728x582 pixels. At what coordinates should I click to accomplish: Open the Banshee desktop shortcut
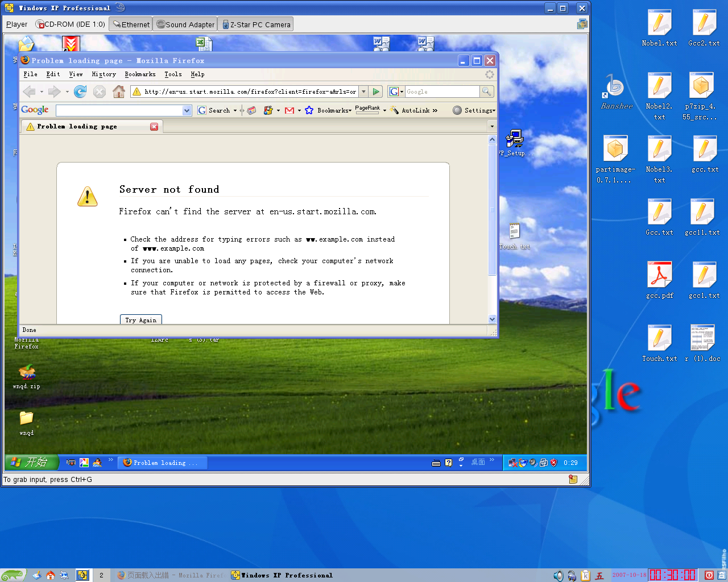pyautogui.click(x=617, y=91)
